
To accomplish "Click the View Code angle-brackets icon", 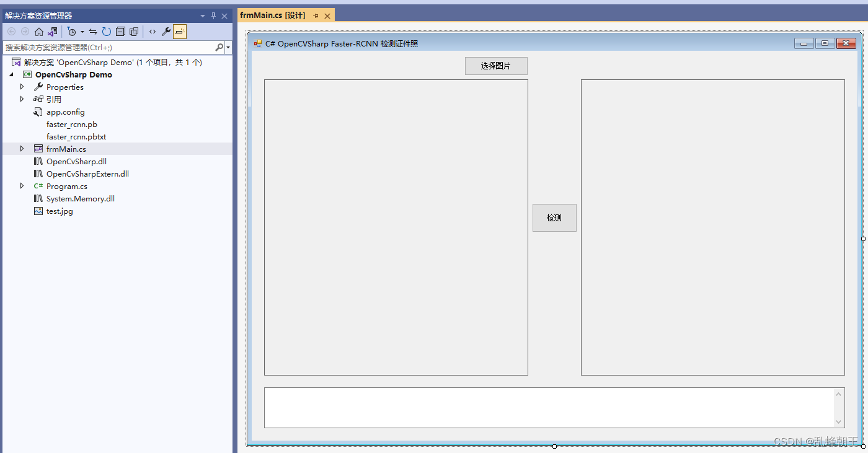I will coord(153,32).
